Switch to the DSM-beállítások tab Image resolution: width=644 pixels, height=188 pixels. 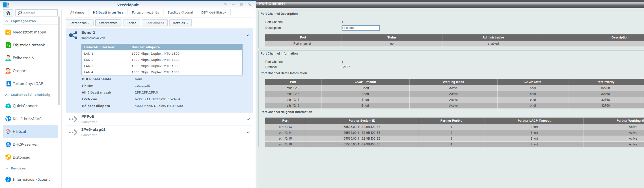(x=214, y=13)
